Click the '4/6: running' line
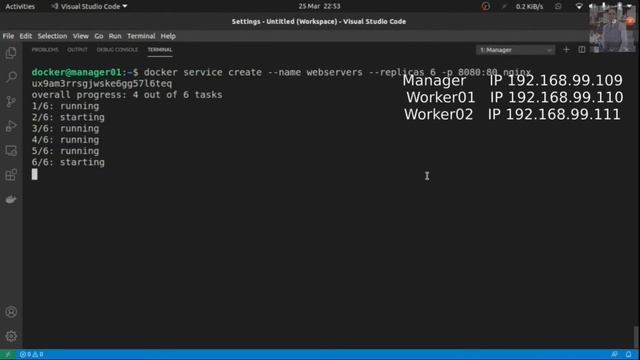The height and width of the screenshot is (360, 640). pos(65,140)
